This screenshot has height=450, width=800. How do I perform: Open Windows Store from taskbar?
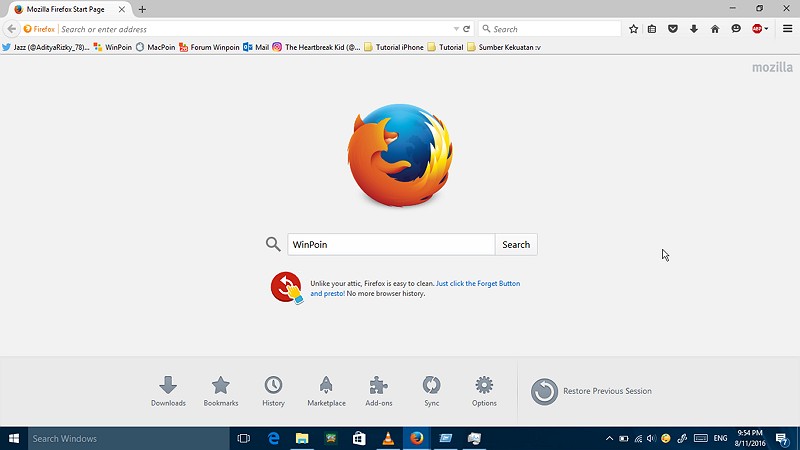pyautogui.click(x=359, y=438)
